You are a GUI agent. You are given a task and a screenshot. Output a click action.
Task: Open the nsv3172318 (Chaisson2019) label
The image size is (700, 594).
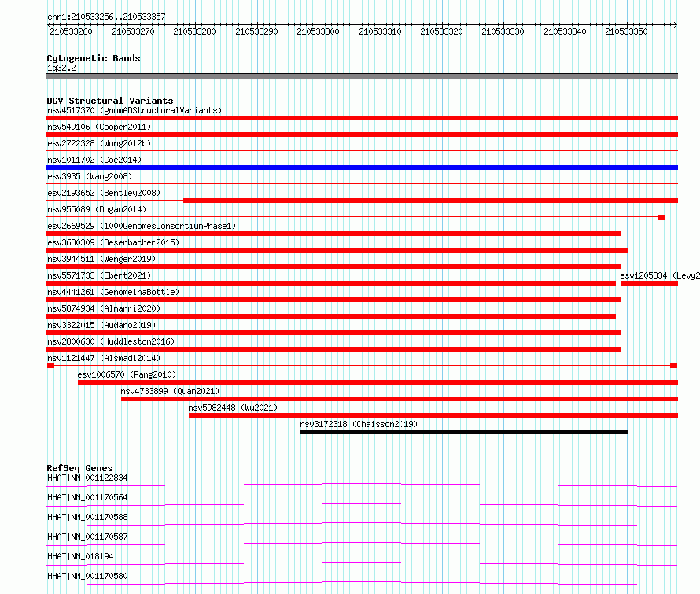[x=359, y=424]
